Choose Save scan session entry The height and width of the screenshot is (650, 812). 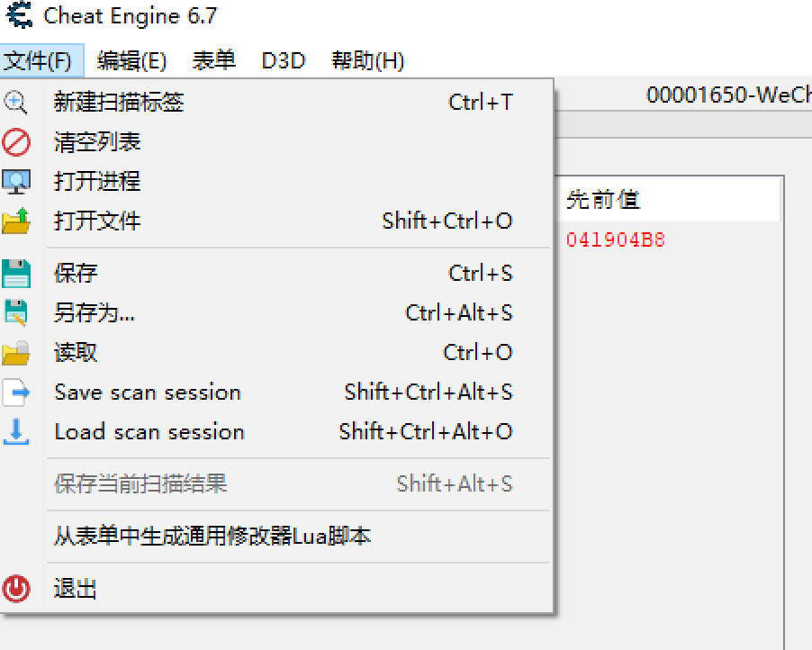(x=277, y=393)
